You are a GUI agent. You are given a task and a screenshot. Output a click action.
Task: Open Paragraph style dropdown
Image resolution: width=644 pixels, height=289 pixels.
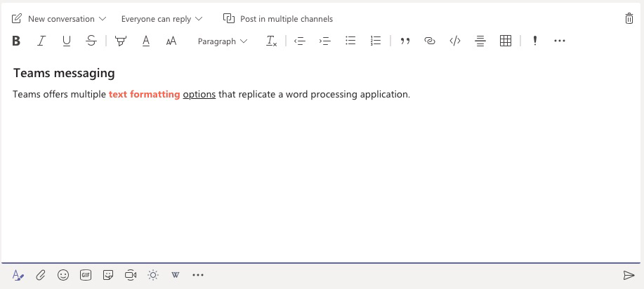coord(223,41)
